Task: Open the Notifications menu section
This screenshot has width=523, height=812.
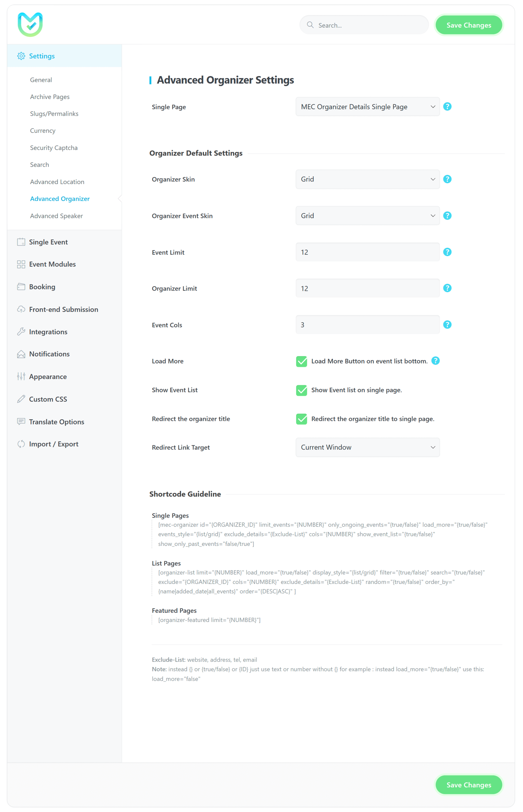Action: 49,354
